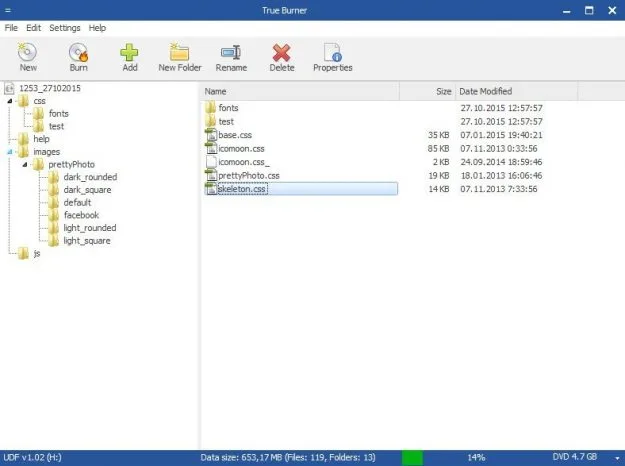Select disc root 1253_27102015 in tree
The image size is (625, 466).
tap(50, 88)
